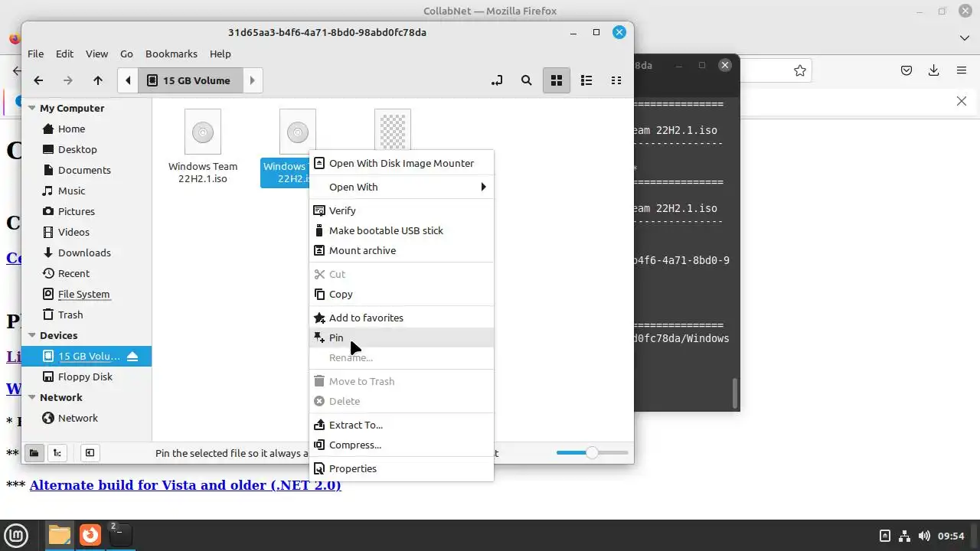Open Firefox hamburger menu

(x=962, y=70)
